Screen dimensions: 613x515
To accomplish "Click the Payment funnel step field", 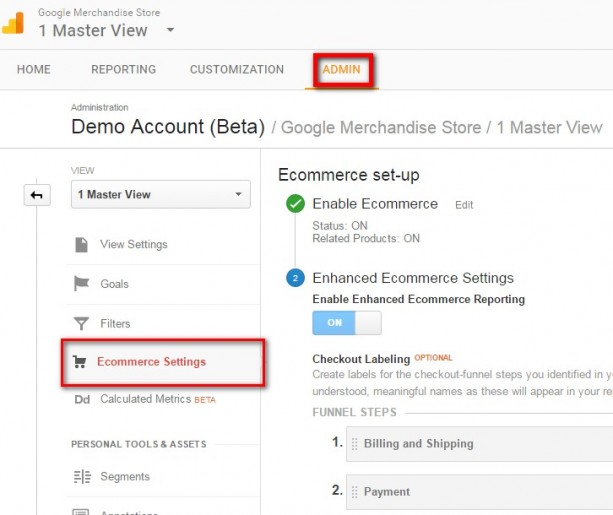I will click(479, 492).
